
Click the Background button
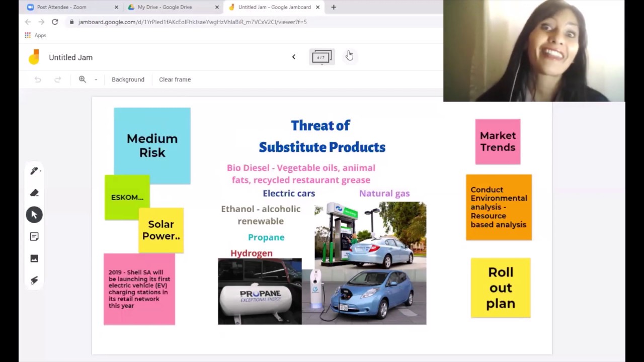(x=128, y=79)
